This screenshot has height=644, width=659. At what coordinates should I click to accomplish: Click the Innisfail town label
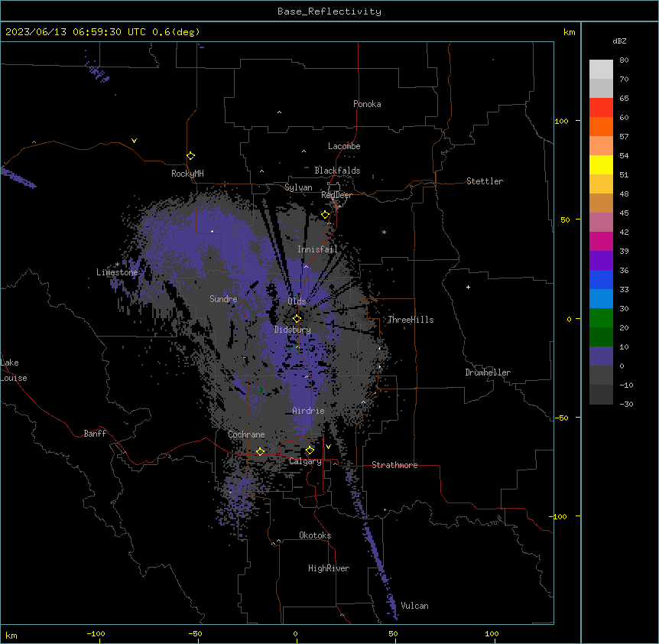317,249
